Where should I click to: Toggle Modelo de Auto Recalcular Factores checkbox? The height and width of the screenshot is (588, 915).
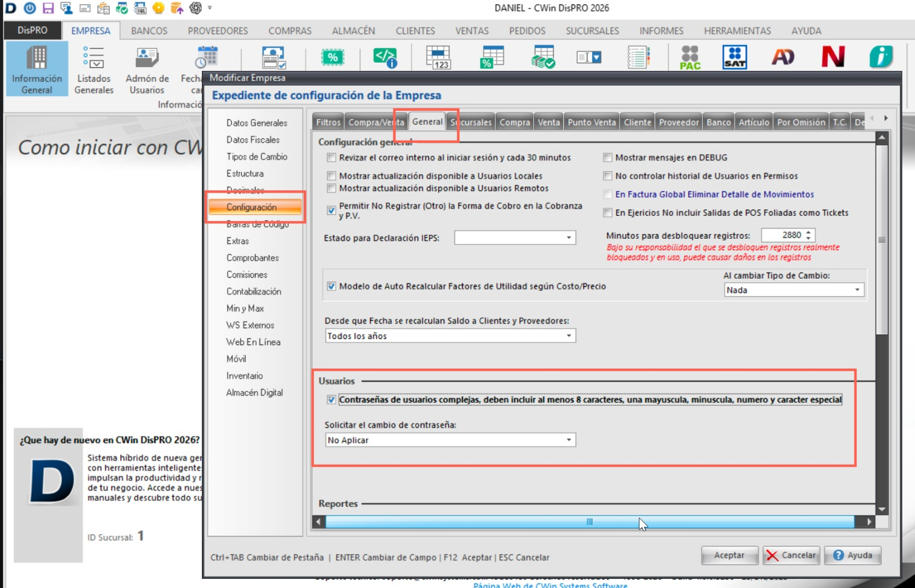331,286
